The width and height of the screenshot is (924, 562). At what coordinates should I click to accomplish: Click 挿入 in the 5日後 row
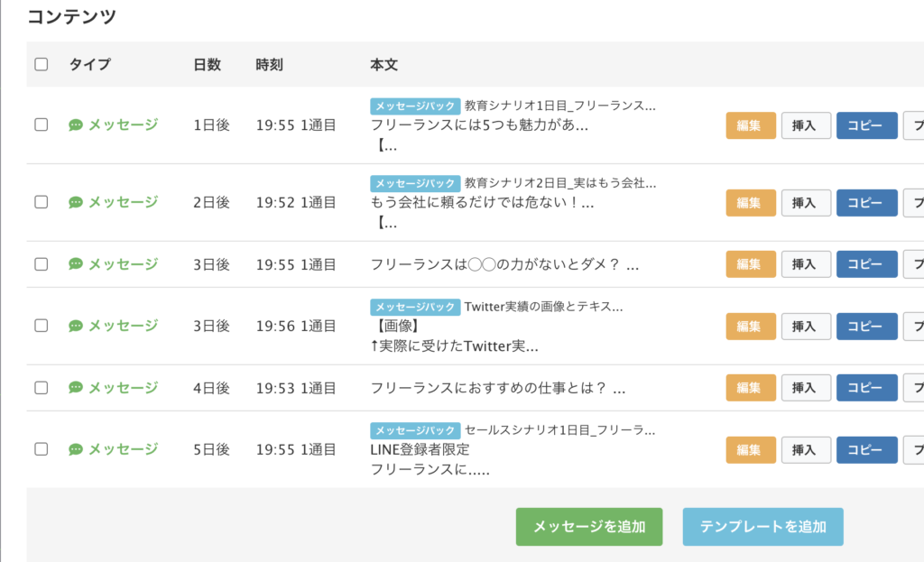805,450
